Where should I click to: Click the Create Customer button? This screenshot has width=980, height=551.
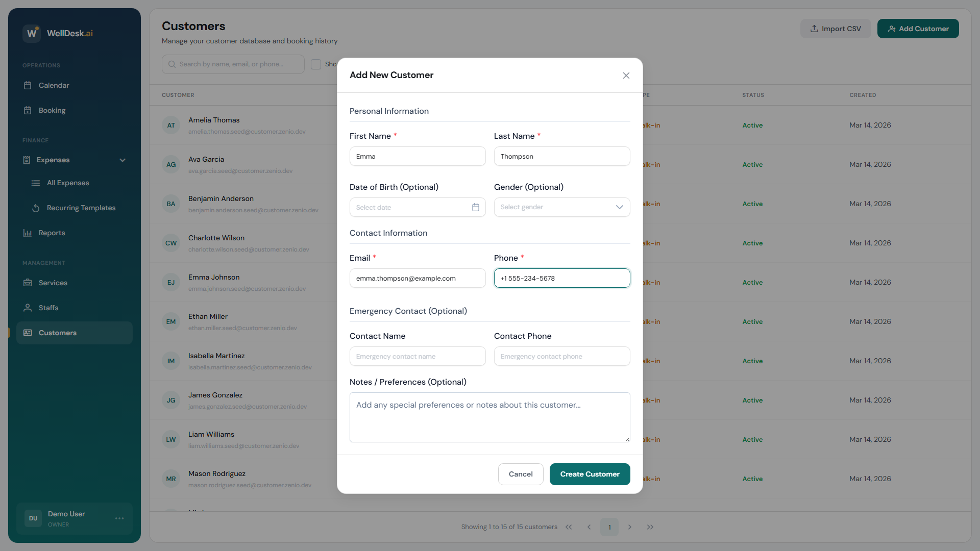[x=590, y=474]
